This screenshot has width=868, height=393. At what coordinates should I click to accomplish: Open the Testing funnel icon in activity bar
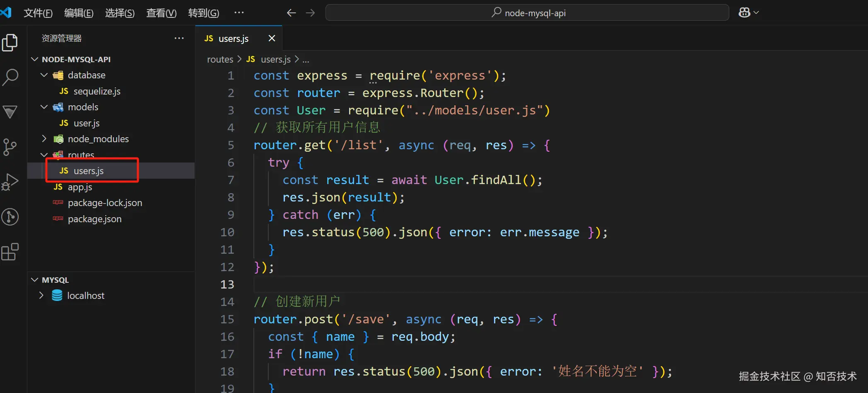(x=10, y=112)
